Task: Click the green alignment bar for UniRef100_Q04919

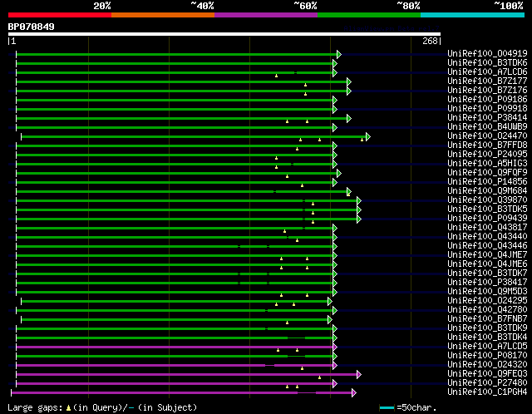Action: [176, 54]
